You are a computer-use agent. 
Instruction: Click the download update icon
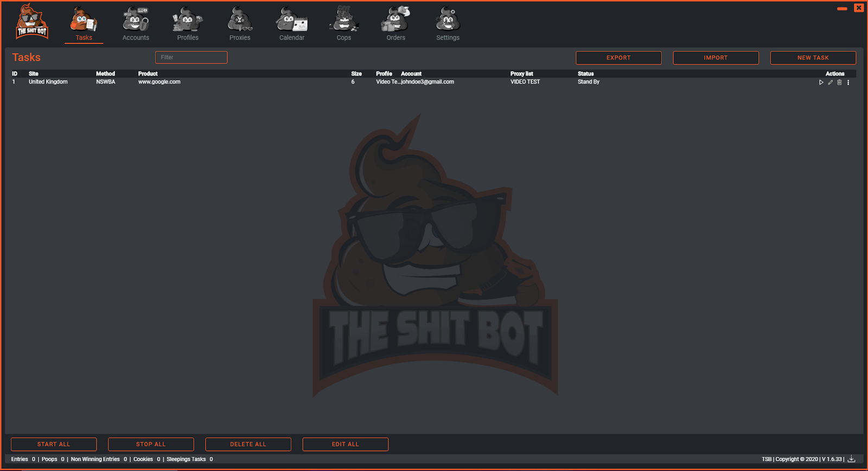click(x=852, y=459)
